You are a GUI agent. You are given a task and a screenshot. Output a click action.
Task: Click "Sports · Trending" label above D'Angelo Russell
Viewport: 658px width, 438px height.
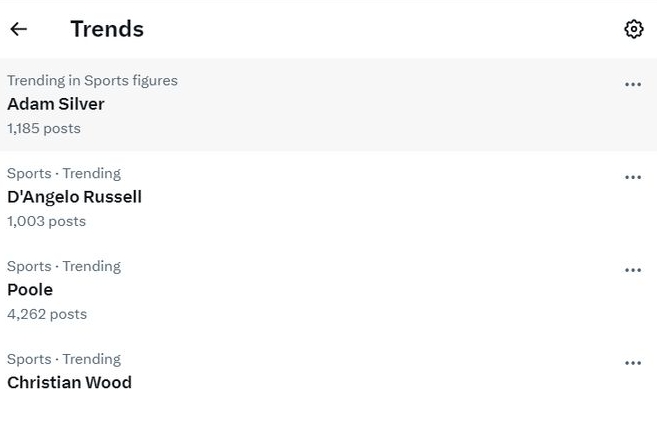point(64,173)
